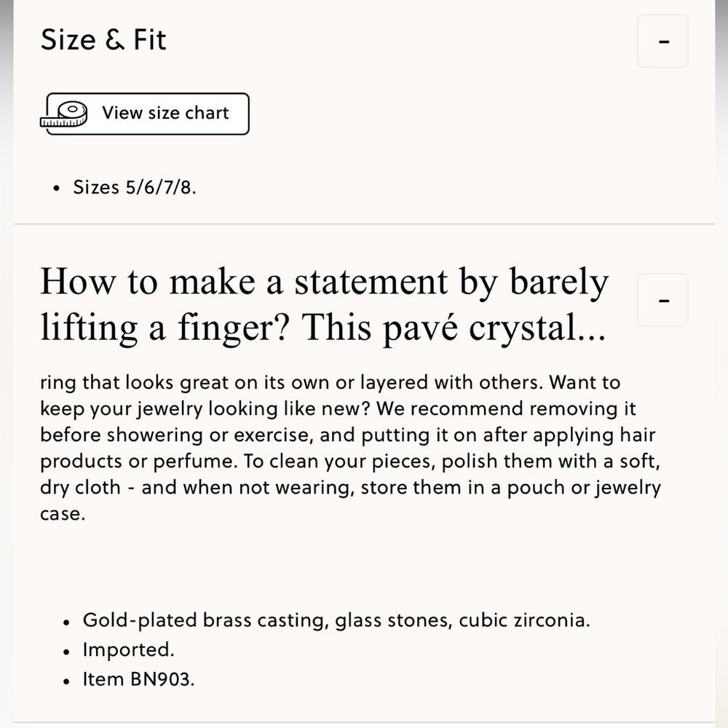The height and width of the screenshot is (728, 728).
Task: Select the Size & Fit heading
Action: (x=103, y=39)
